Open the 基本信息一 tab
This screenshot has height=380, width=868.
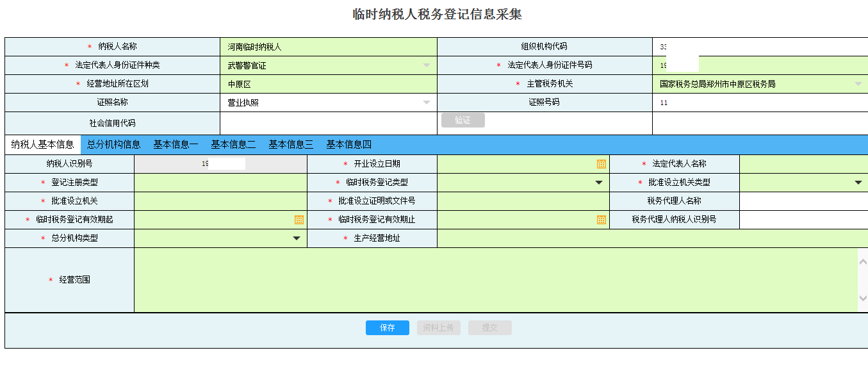click(176, 145)
